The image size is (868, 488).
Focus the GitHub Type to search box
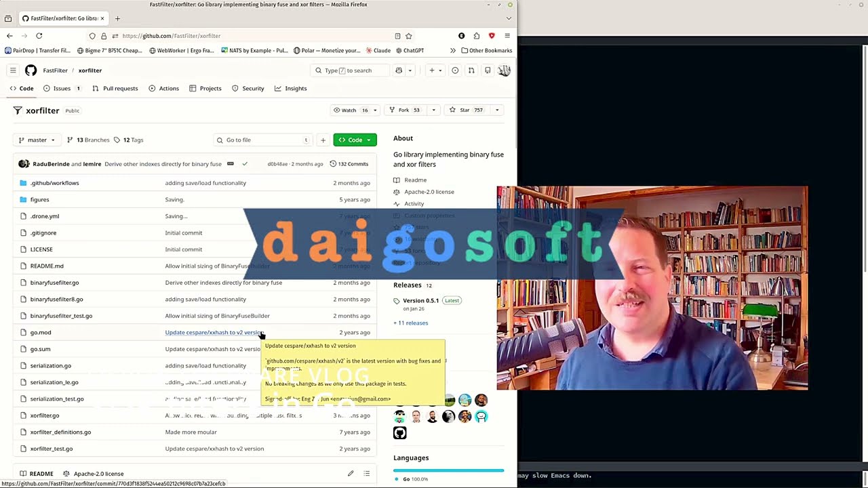350,70
